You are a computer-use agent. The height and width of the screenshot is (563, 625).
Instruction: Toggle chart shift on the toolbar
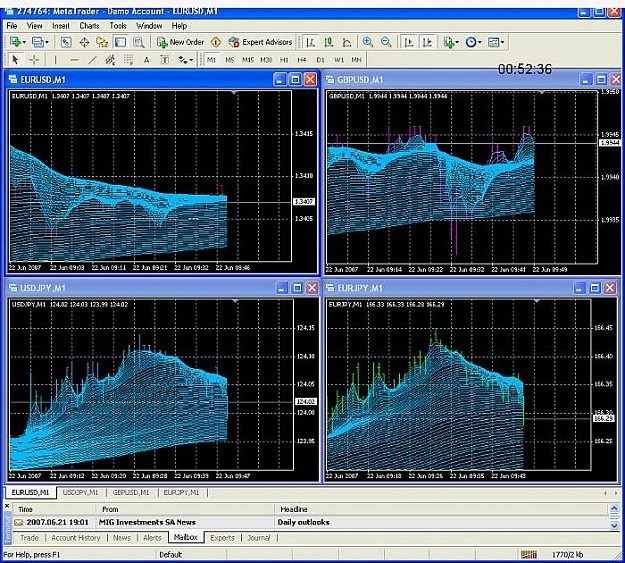(x=427, y=42)
